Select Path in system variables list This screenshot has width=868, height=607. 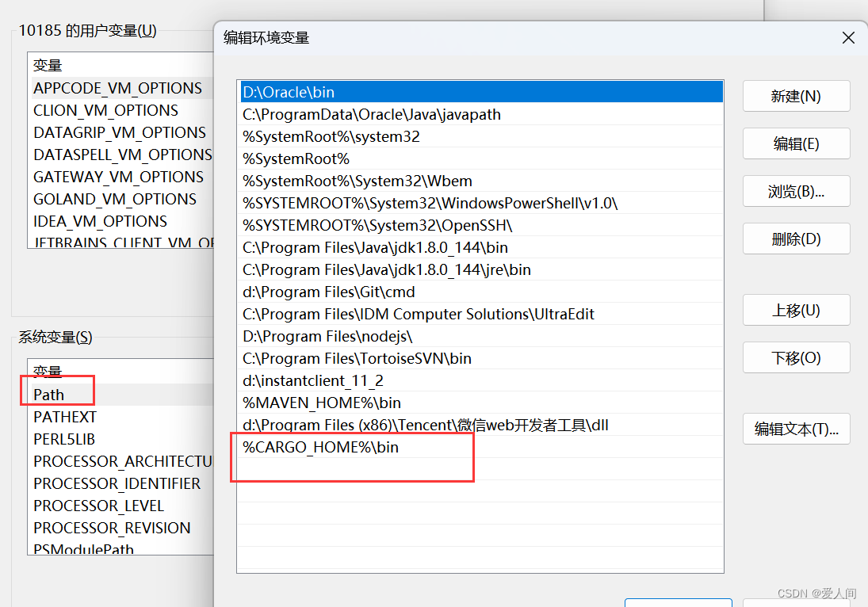[122, 395]
